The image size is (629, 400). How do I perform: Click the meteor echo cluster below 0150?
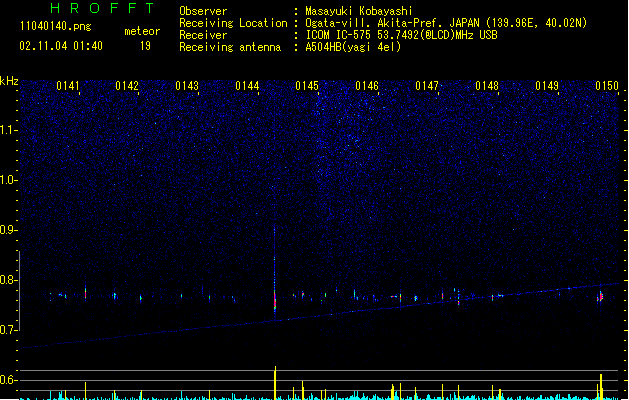click(601, 297)
